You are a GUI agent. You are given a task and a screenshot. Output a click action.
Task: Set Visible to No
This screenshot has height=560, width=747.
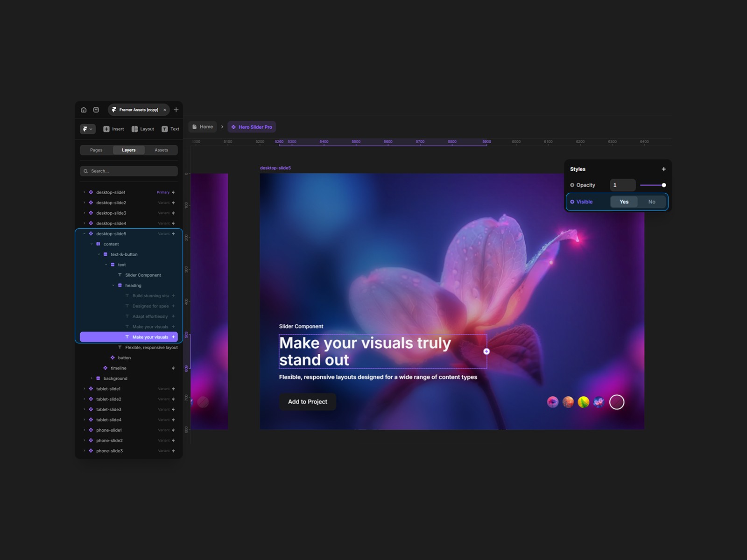tap(652, 202)
